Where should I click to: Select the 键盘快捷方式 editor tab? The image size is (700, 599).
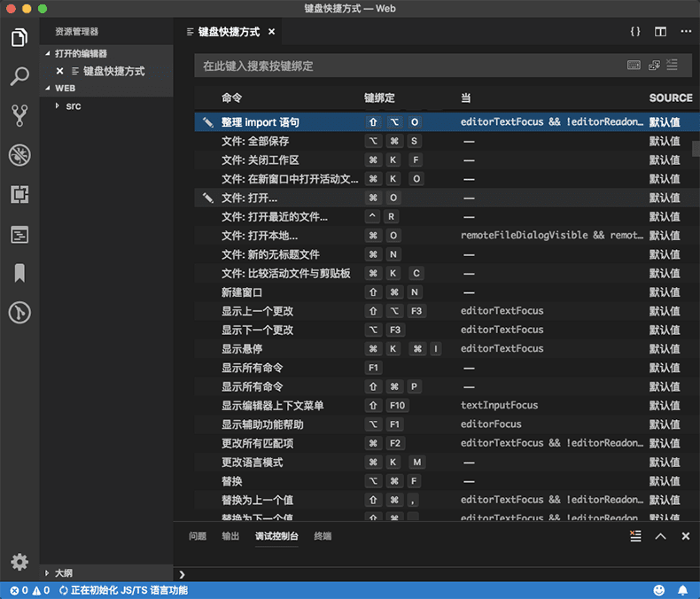click(229, 31)
